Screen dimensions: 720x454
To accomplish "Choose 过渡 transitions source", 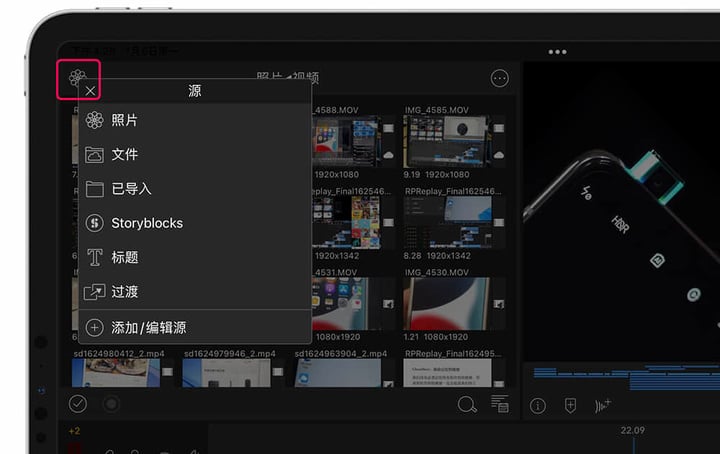I will [195, 292].
